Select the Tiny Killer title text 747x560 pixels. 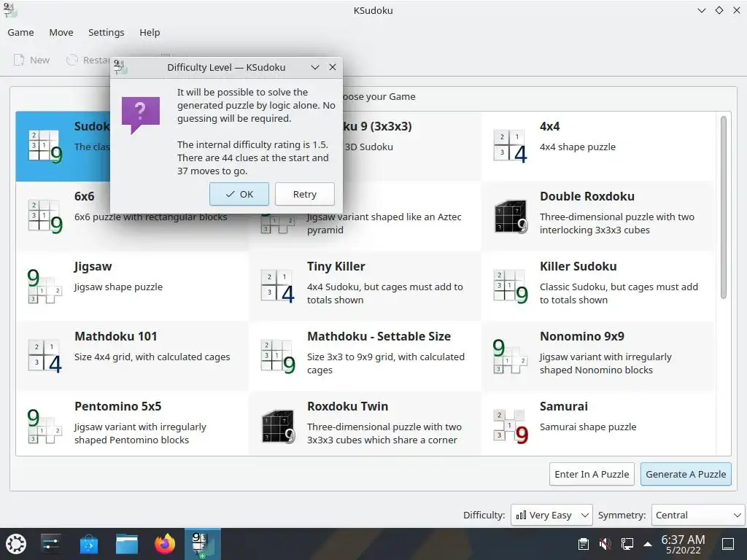point(336,266)
